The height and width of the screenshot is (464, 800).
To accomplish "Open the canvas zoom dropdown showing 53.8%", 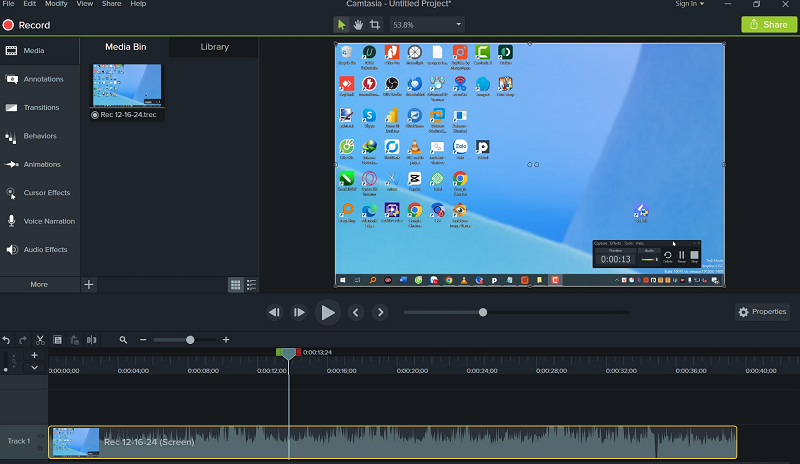I will pos(427,25).
